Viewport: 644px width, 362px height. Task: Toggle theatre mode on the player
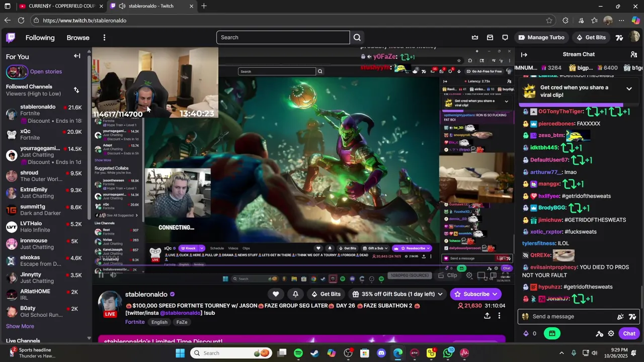pyautogui.click(x=493, y=275)
